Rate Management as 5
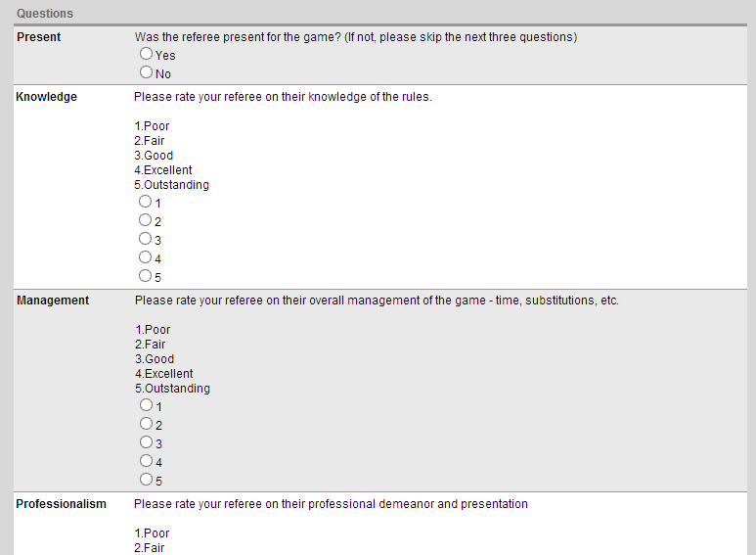Viewport: 756px width, 555px height. coord(146,480)
